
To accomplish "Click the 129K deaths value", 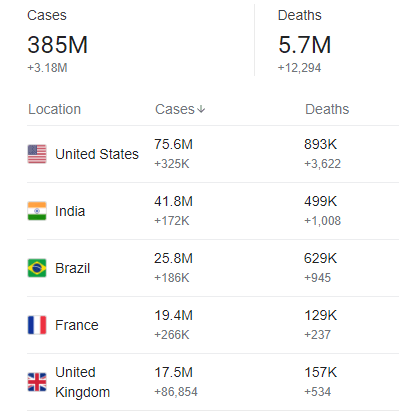I will (320, 315).
